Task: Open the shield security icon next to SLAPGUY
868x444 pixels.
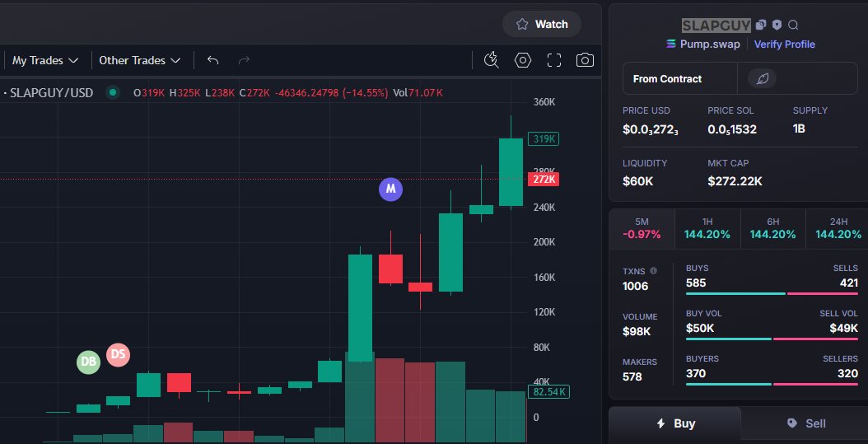Action: [777, 25]
